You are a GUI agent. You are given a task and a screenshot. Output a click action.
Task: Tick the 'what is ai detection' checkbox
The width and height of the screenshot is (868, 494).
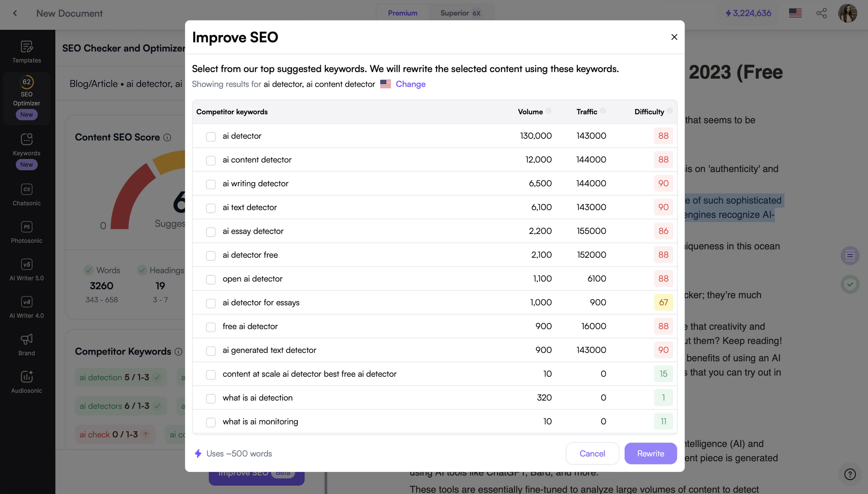211,398
